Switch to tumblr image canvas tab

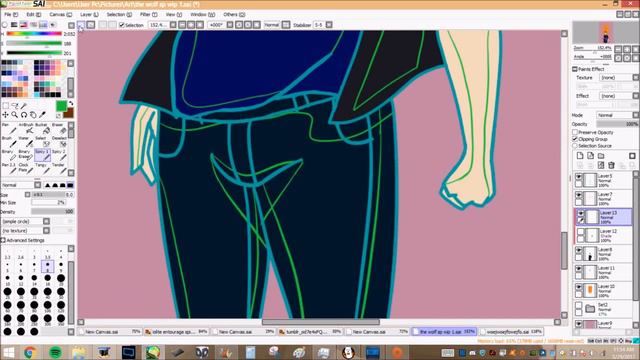[x=310, y=332]
